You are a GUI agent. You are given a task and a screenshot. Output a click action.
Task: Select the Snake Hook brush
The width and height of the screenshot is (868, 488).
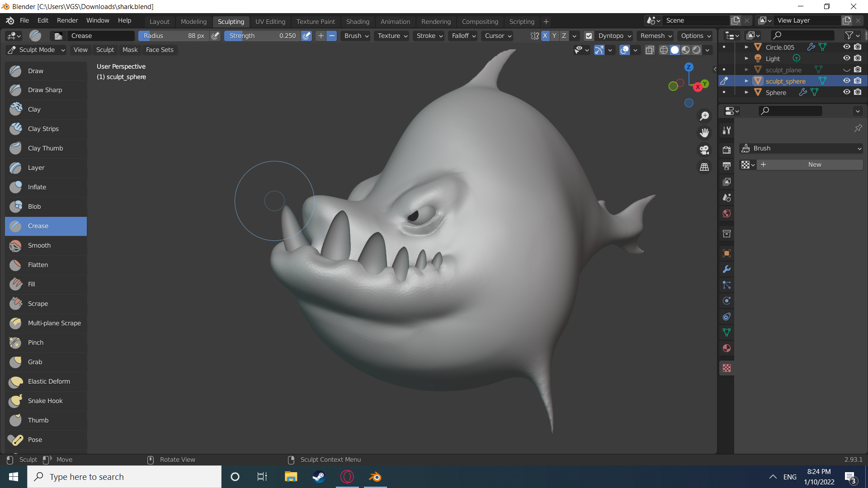tap(45, 401)
